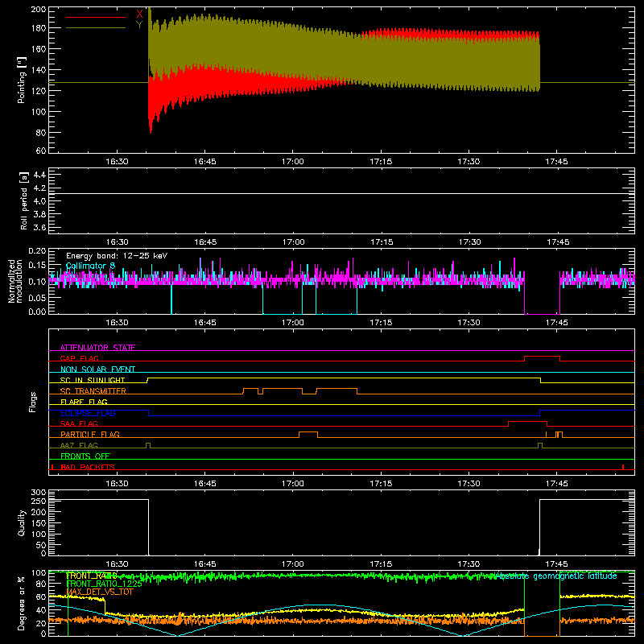This screenshot has height=644, width=644.
Task: Click the BAD_PACKETS label
Action: pyautogui.click(x=88, y=467)
